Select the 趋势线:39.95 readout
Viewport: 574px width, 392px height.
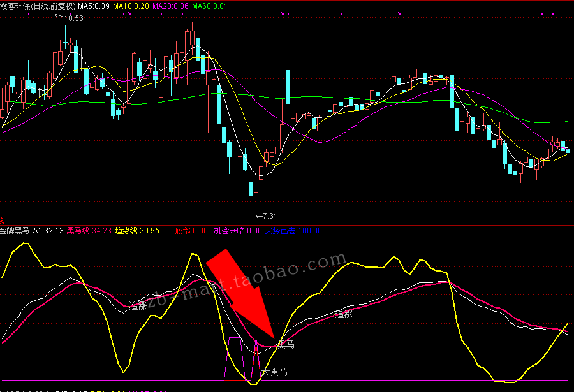click(137, 231)
